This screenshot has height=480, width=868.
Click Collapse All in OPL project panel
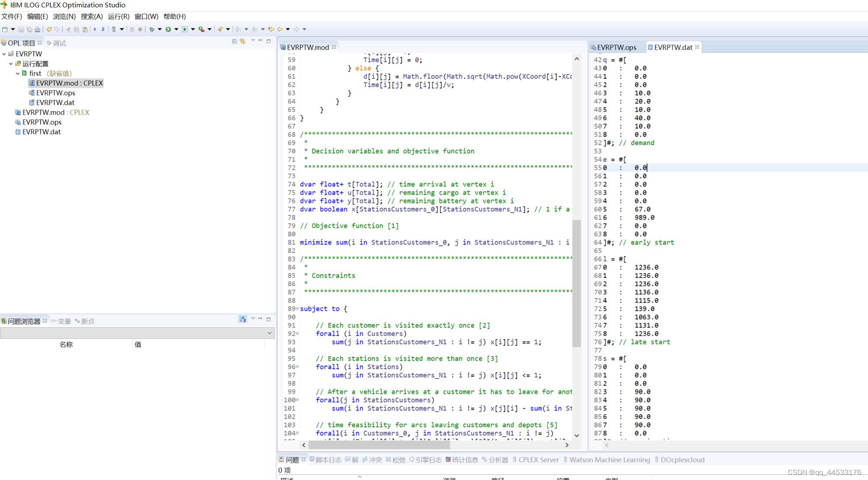tap(234, 41)
